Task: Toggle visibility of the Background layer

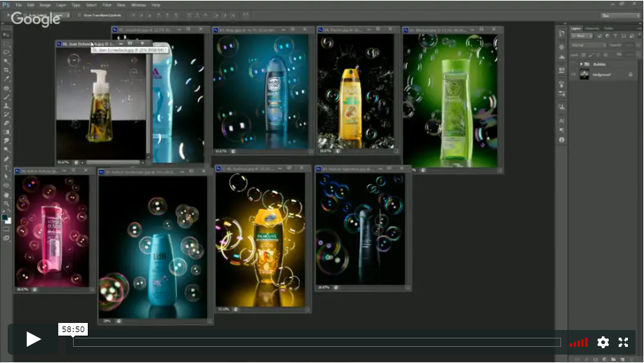Action: coord(573,74)
